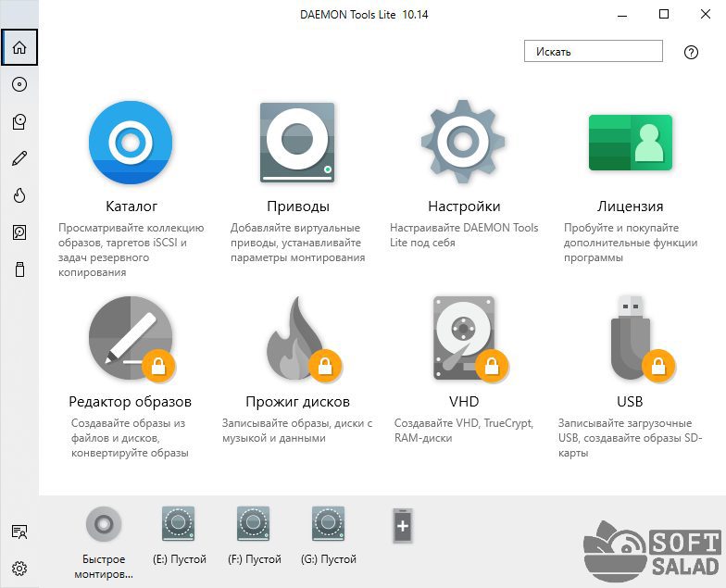The width and height of the screenshot is (726, 588).
Task: Click the sidebar hard disk VHD icon
Action: [x=19, y=232]
